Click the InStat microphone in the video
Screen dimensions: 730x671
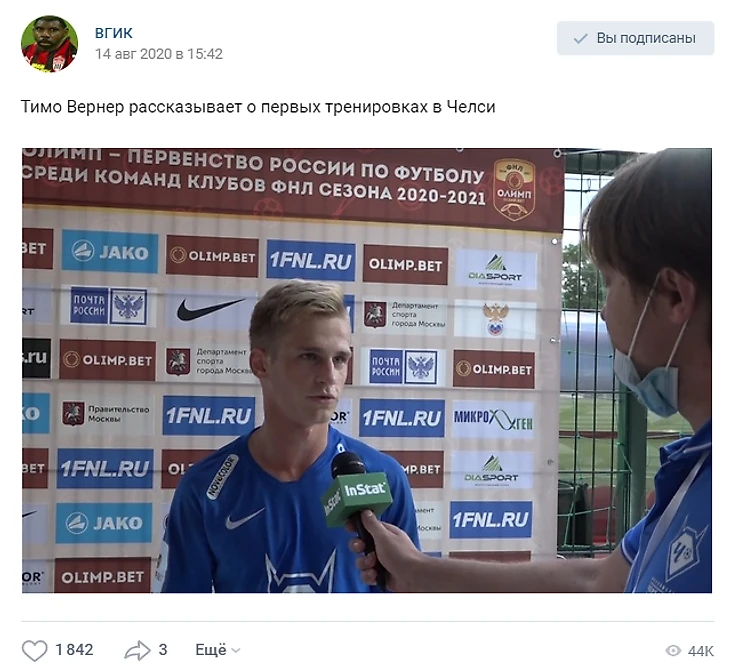tap(357, 496)
